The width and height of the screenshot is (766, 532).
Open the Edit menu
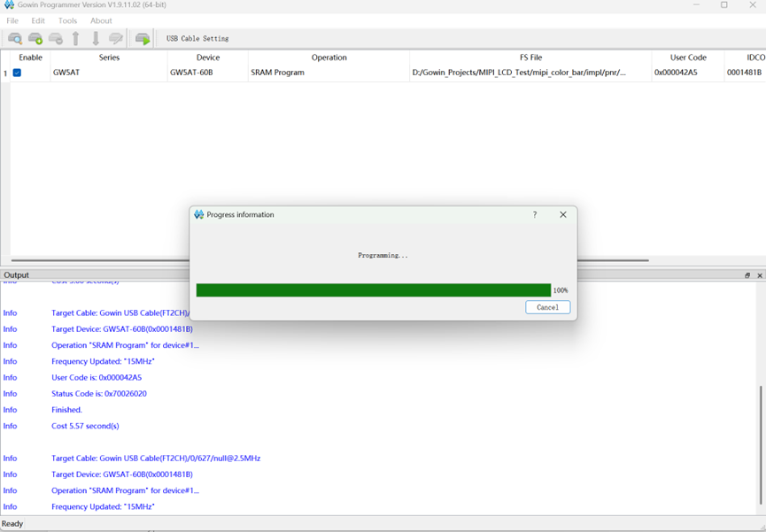[38, 20]
